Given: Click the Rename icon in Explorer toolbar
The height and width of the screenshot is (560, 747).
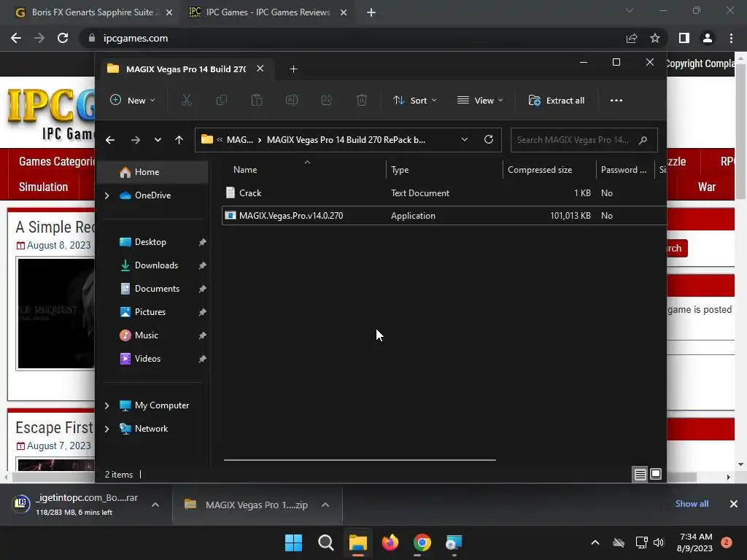Looking at the screenshot, I should 292,101.
